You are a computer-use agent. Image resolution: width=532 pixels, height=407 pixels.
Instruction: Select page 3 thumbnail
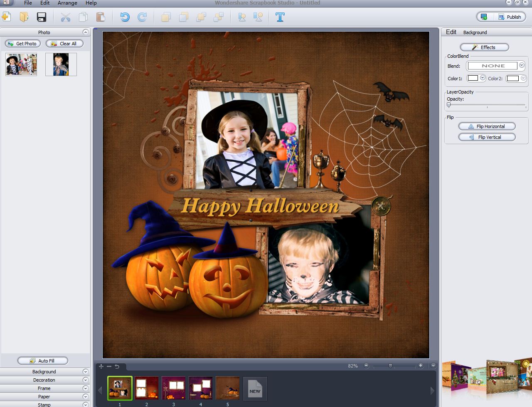click(x=174, y=388)
